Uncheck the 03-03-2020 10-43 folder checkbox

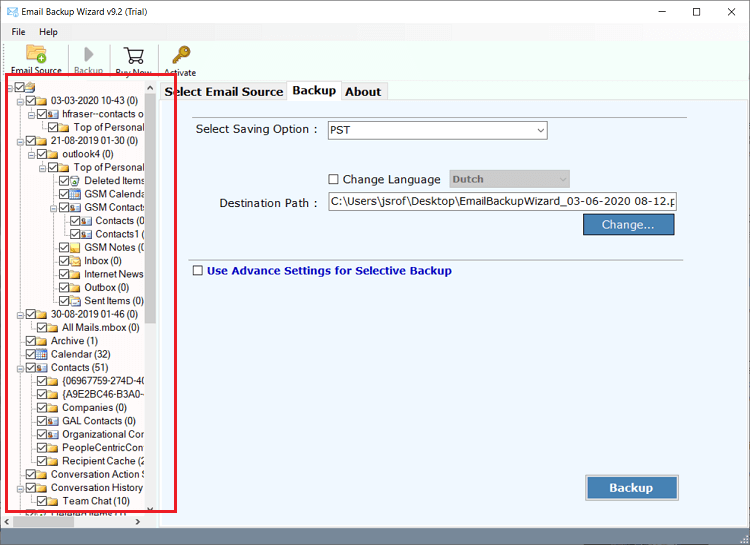(31, 100)
